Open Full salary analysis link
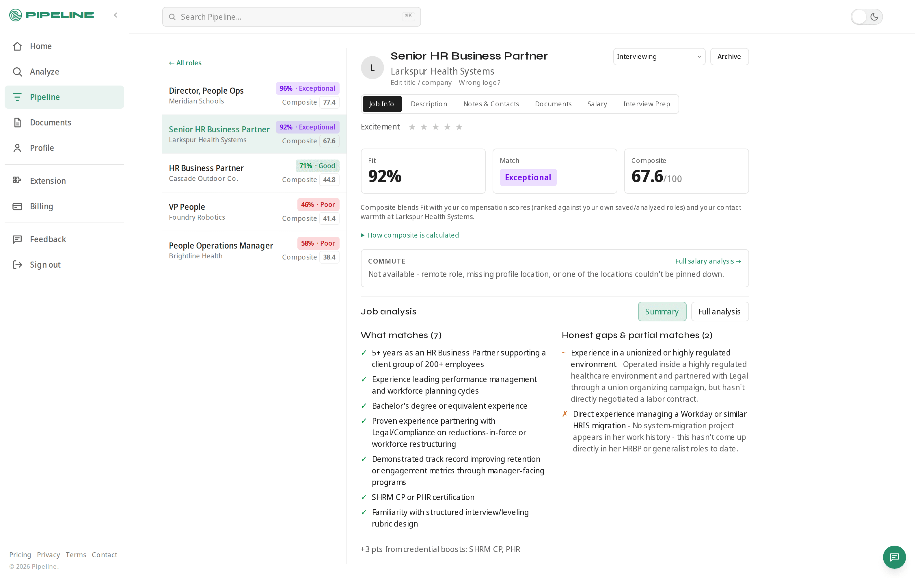This screenshot has height=578, width=924. pyautogui.click(x=708, y=261)
